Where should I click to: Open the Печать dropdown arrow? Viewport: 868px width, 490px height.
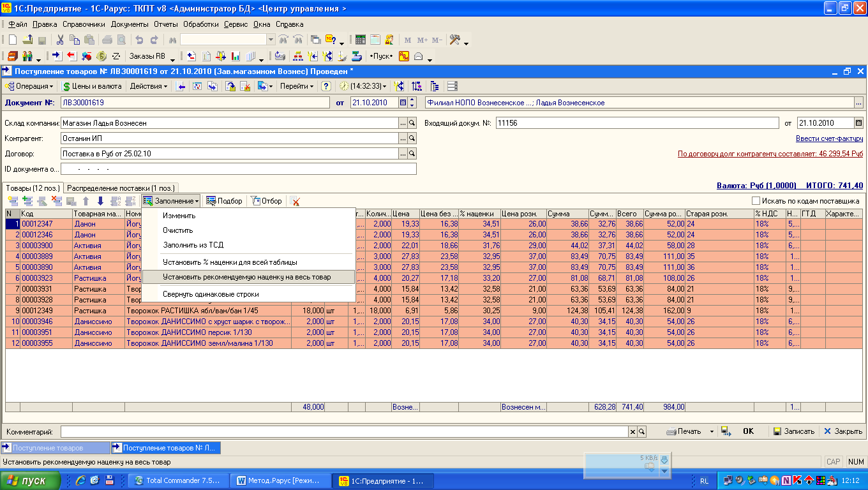[x=712, y=431]
